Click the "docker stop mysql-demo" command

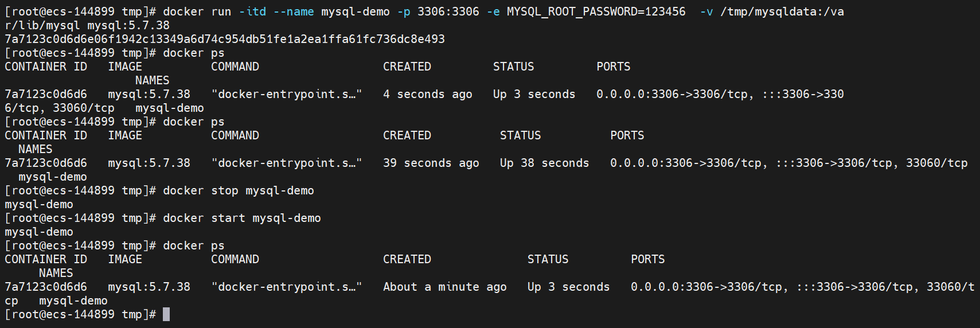239,190
